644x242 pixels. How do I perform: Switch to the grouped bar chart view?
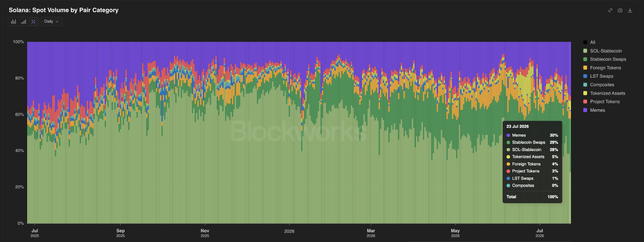[14, 22]
